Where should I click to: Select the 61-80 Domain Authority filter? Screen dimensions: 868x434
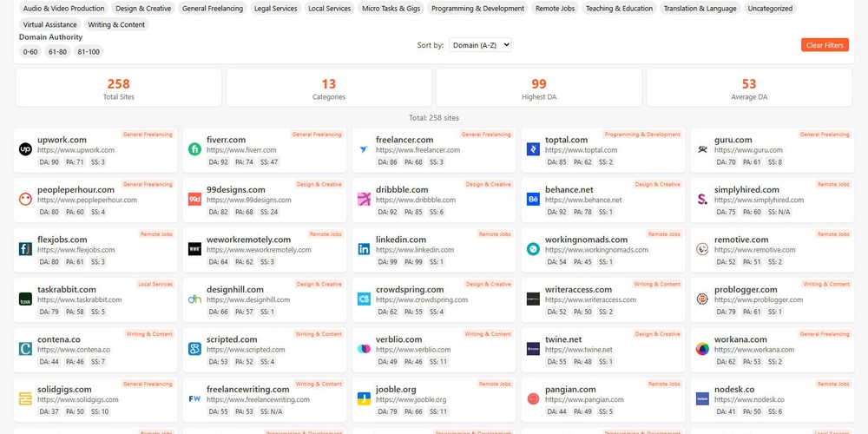[57, 51]
